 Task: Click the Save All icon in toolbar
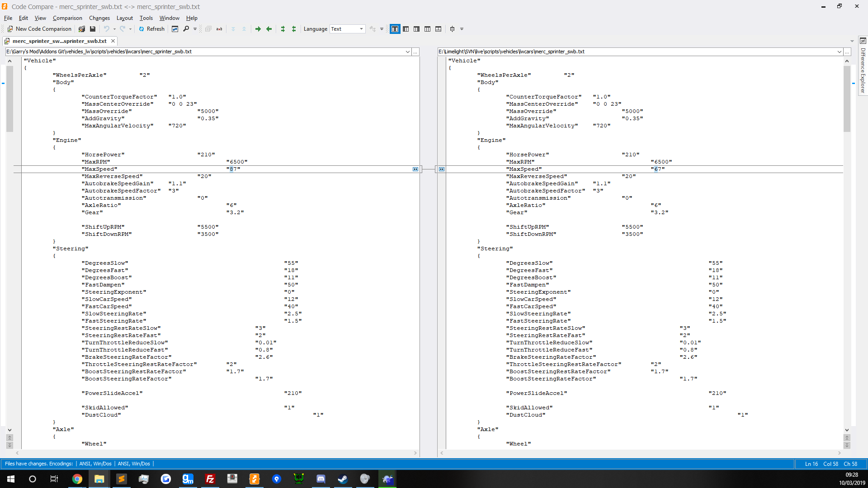pos(82,29)
